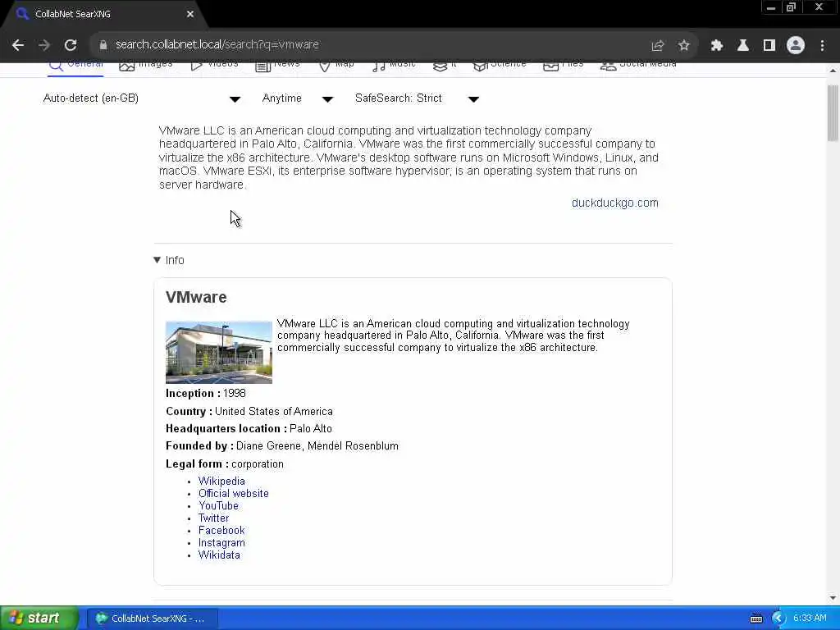View site information via the lock icon

[103, 45]
